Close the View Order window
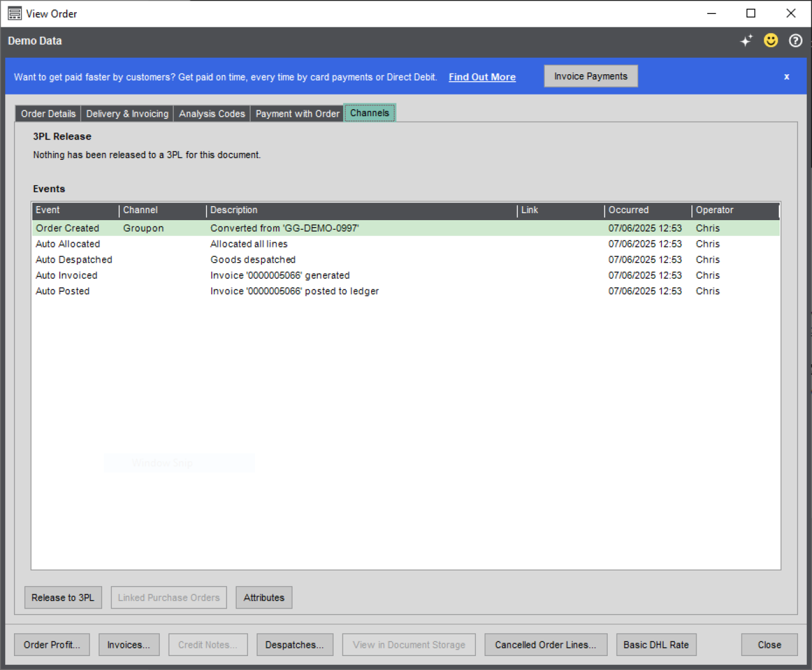The image size is (812, 670). tap(791, 13)
